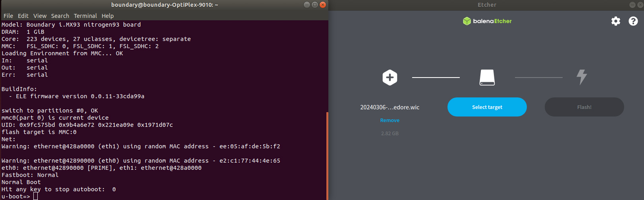
Task: Minimize the terminal window
Action: (307, 5)
